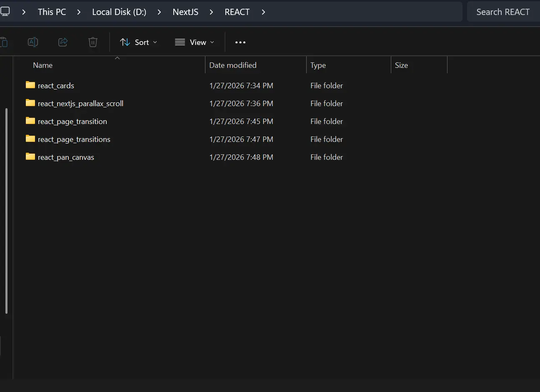Expand chevron after Local Disk (D:)
The image size is (540, 392).
[x=159, y=12]
